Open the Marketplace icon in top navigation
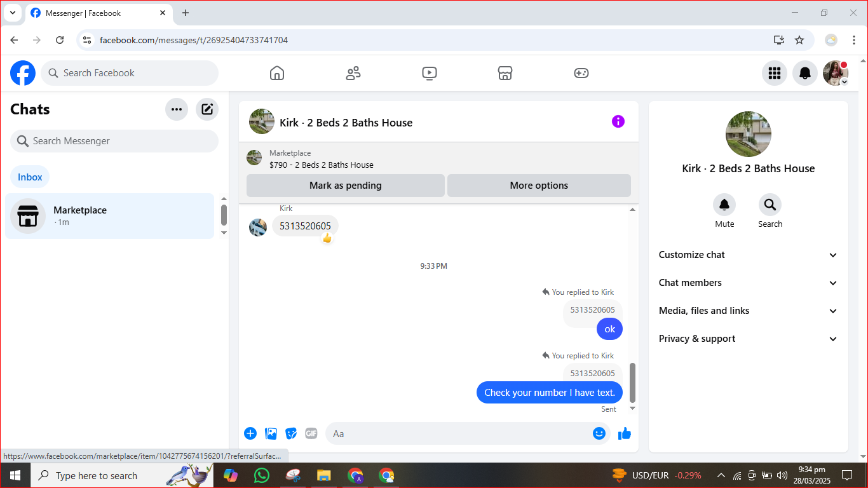Screen dimensions: 868x488 pos(505,73)
